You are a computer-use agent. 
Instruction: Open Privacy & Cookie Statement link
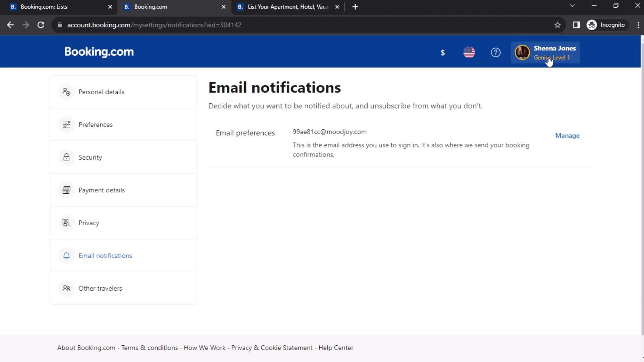[272, 348]
